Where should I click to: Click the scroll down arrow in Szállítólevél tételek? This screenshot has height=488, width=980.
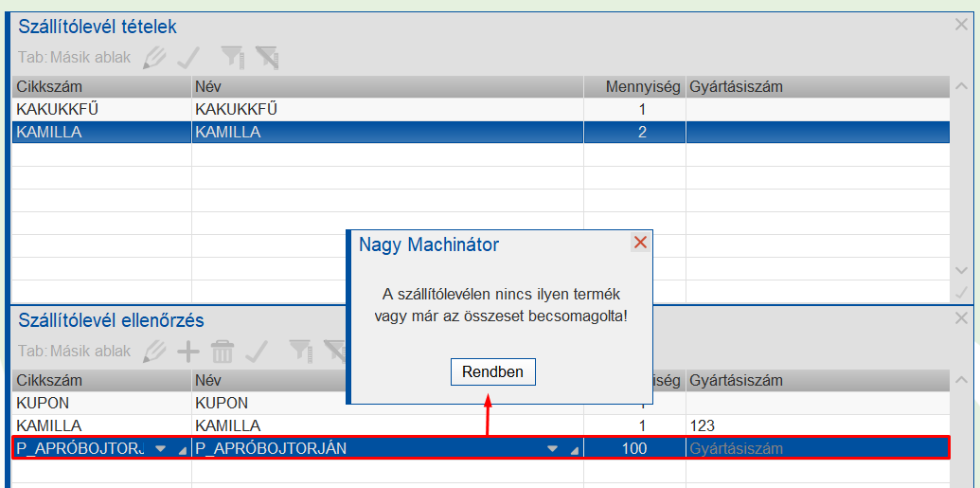click(961, 270)
